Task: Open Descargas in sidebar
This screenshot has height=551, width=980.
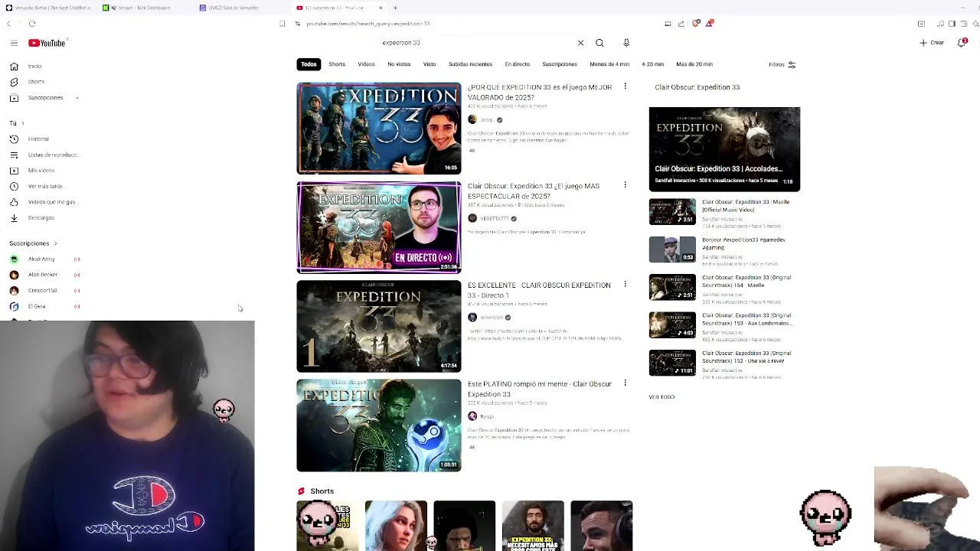Action: (41, 218)
